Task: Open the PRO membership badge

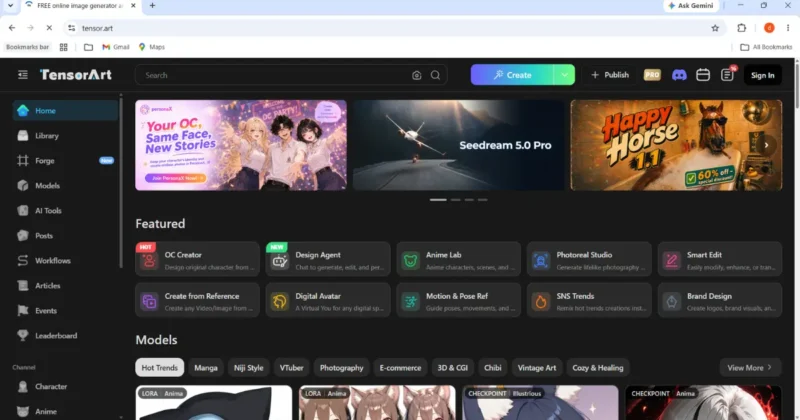Action: pyautogui.click(x=652, y=75)
